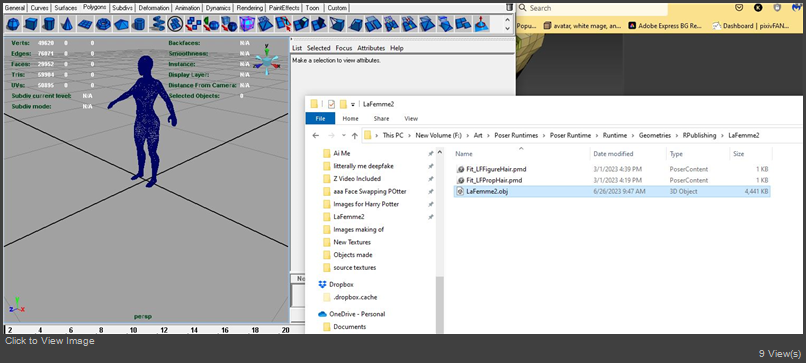Open the Explorer View tab
The image size is (806, 363).
coord(411,118)
